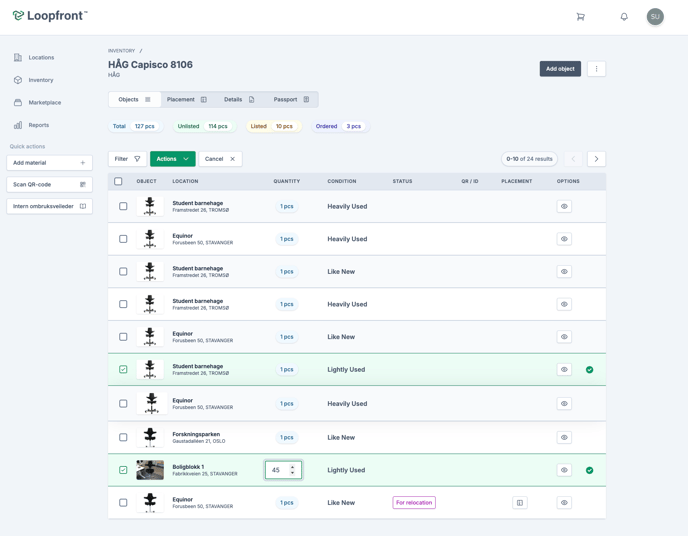Cancel the current selection
The height and width of the screenshot is (536, 688).
coord(220,159)
